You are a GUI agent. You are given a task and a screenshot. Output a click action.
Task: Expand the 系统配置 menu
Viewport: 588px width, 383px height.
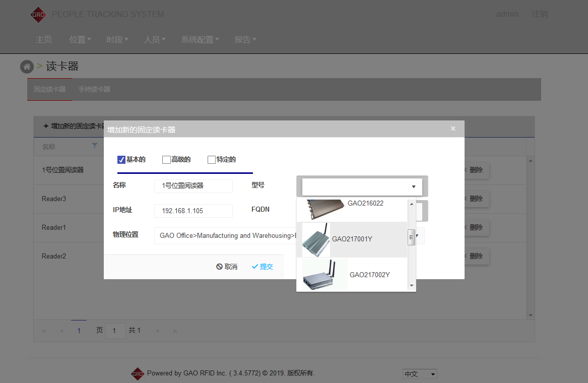coord(200,40)
